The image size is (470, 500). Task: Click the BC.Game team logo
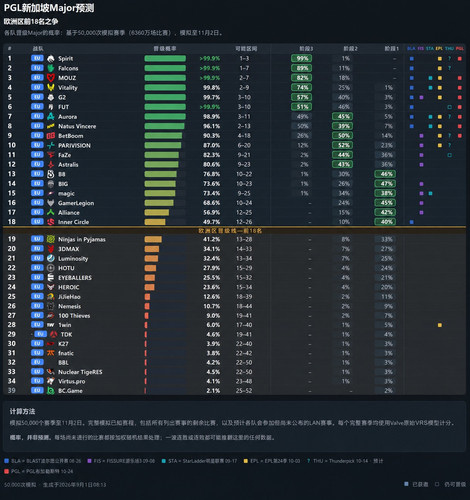(51, 391)
